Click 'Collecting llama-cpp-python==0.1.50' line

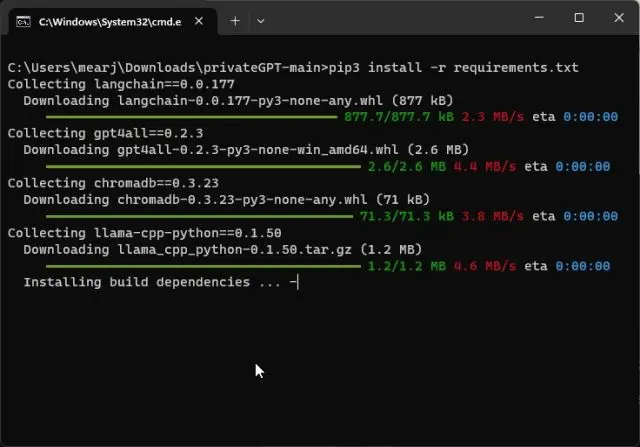coord(144,234)
